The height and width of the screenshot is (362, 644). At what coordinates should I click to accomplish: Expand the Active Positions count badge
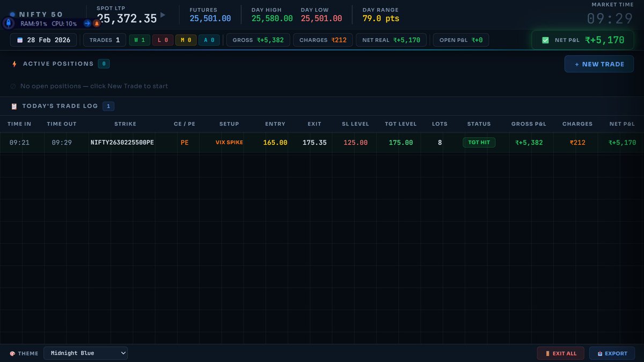[x=103, y=63]
